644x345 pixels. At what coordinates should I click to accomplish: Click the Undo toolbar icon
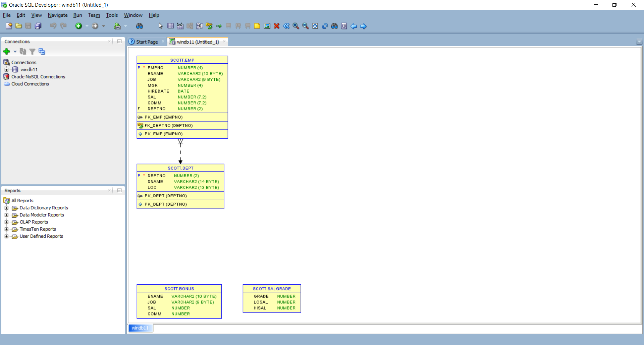[x=53, y=26]
